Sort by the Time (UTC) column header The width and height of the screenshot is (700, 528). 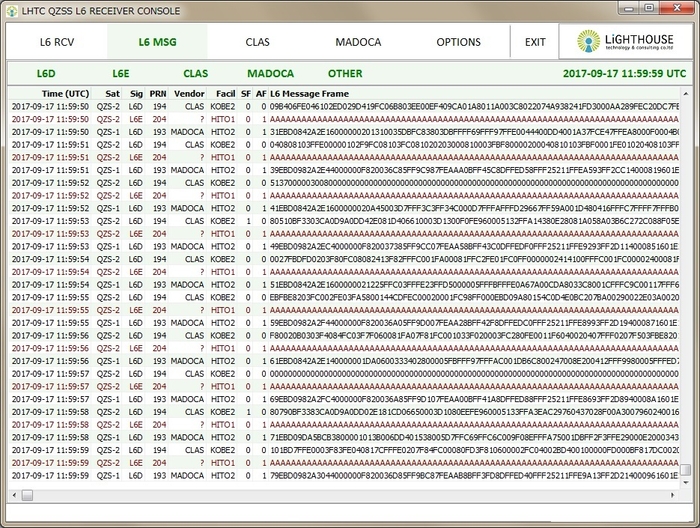[x=65, y=93]
